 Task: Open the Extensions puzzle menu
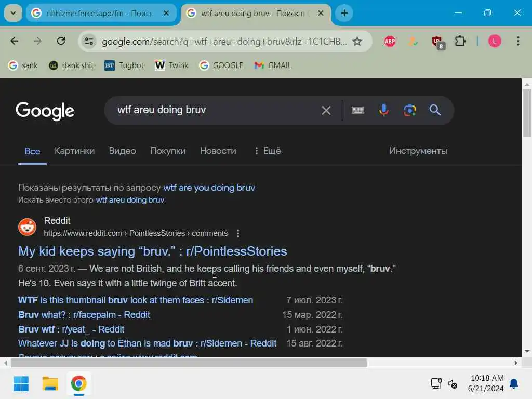460,42
